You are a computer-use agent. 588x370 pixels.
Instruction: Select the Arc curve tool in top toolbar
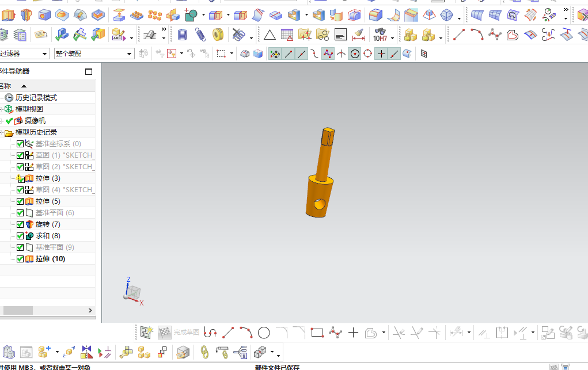pyautogui.click(x=477, y=35)
